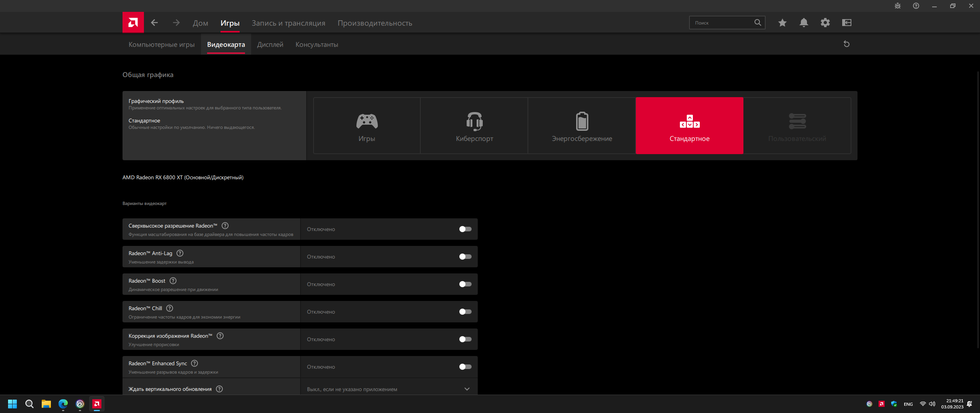Select the Энергосбережение profile tile

pyautogui.click(x=581, y=125)
